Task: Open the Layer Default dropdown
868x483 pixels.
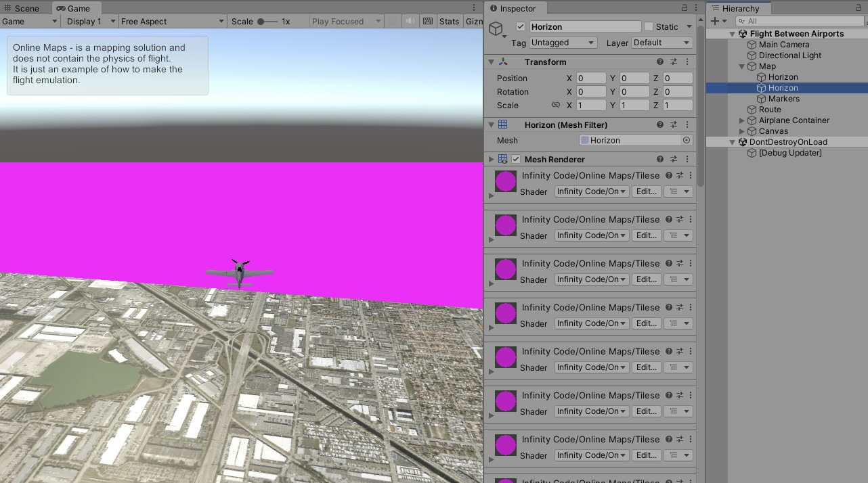Action: point(661,43)
